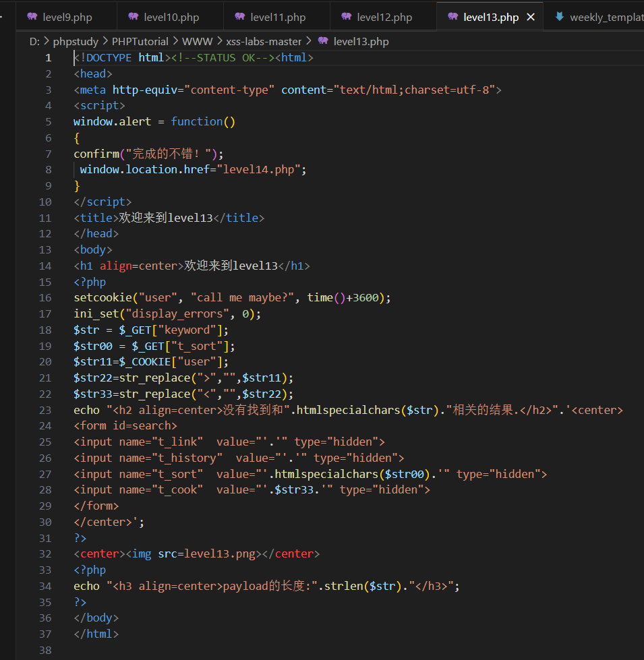
Task: Click 't_history' input name on line 26
Action: click(x=187, y=458)
